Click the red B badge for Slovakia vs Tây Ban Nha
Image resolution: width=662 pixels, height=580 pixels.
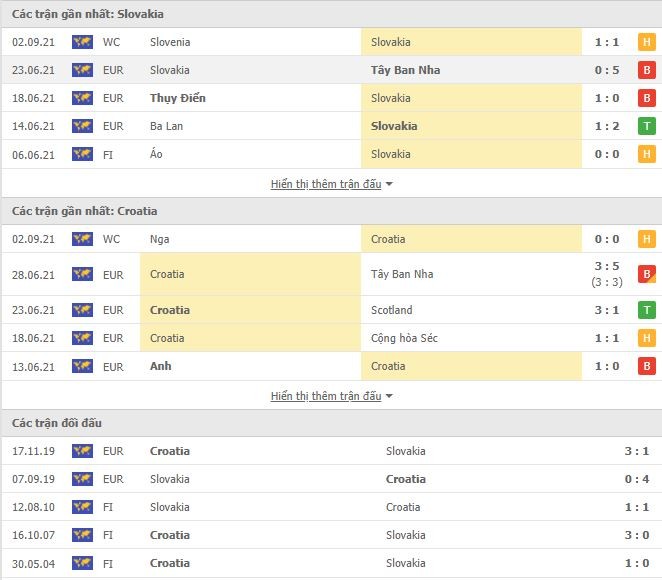click(646, 70)
